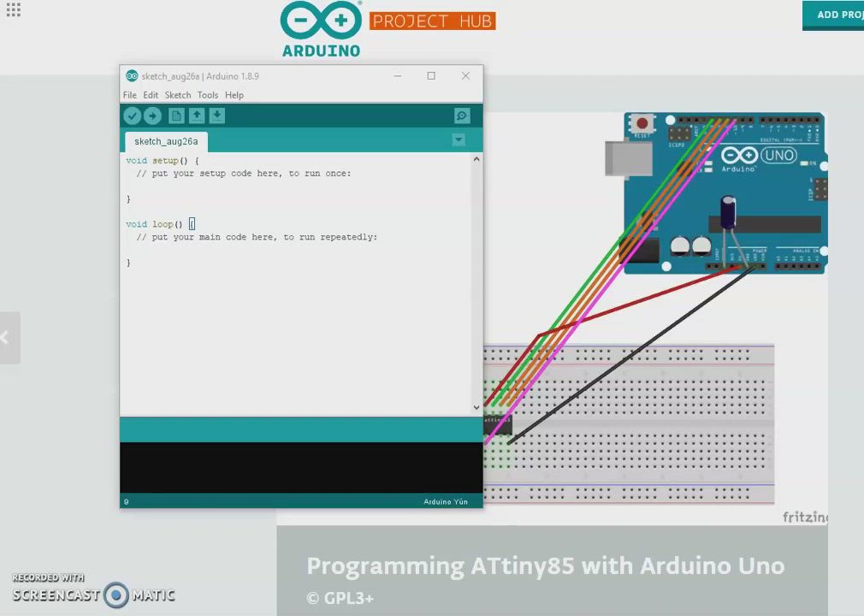The image size is (864, 616).
Task: Click the editor scrollbar up arrow
Action: pos(476,159)
